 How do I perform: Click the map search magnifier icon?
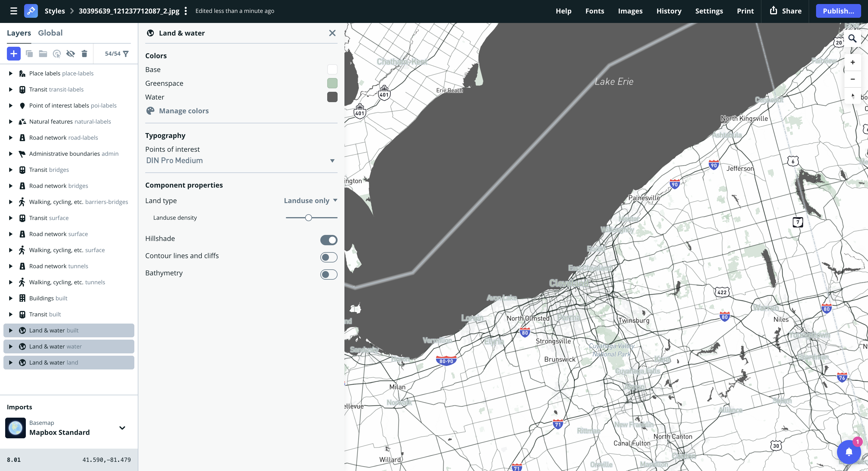(x=852, y=38)
